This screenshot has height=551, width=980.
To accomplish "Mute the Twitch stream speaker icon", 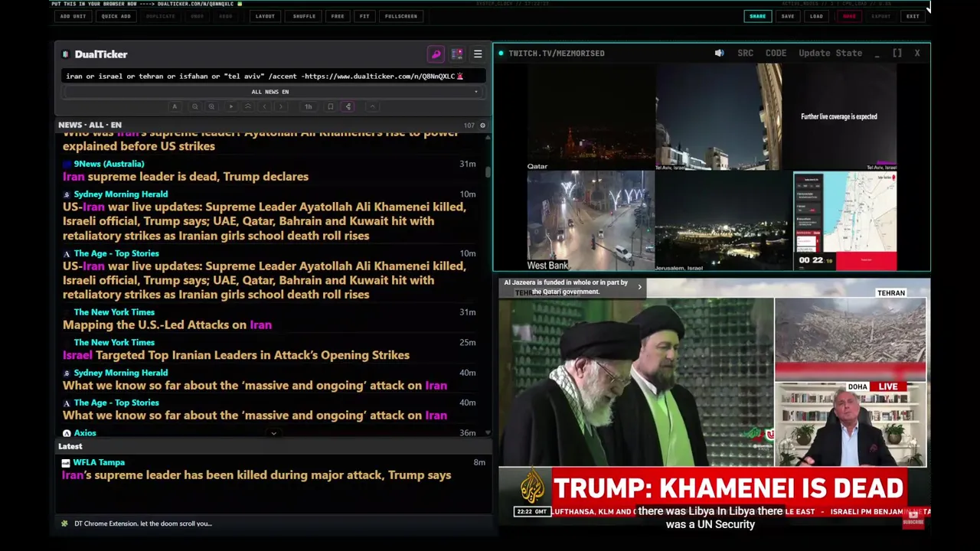I will pos(719,53).
